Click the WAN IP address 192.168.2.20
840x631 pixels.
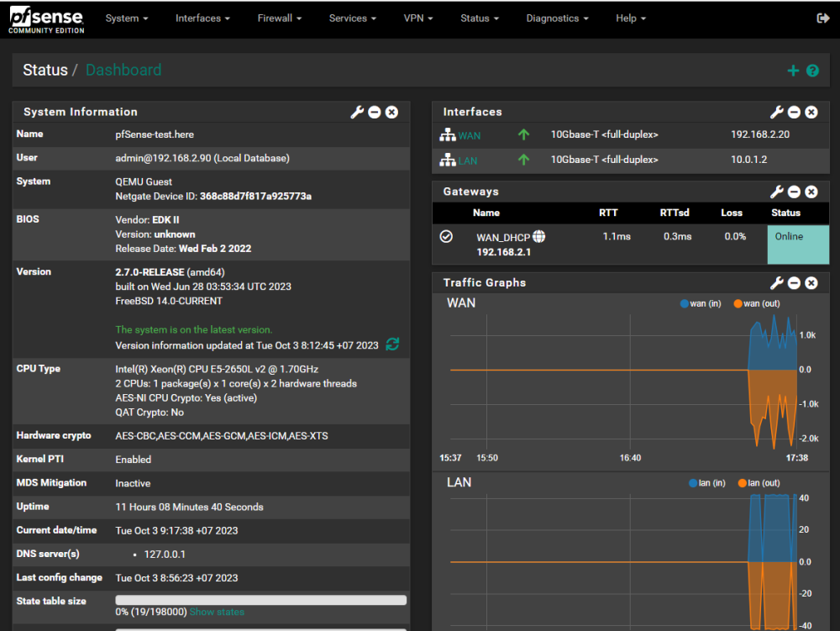click(760, 134)
